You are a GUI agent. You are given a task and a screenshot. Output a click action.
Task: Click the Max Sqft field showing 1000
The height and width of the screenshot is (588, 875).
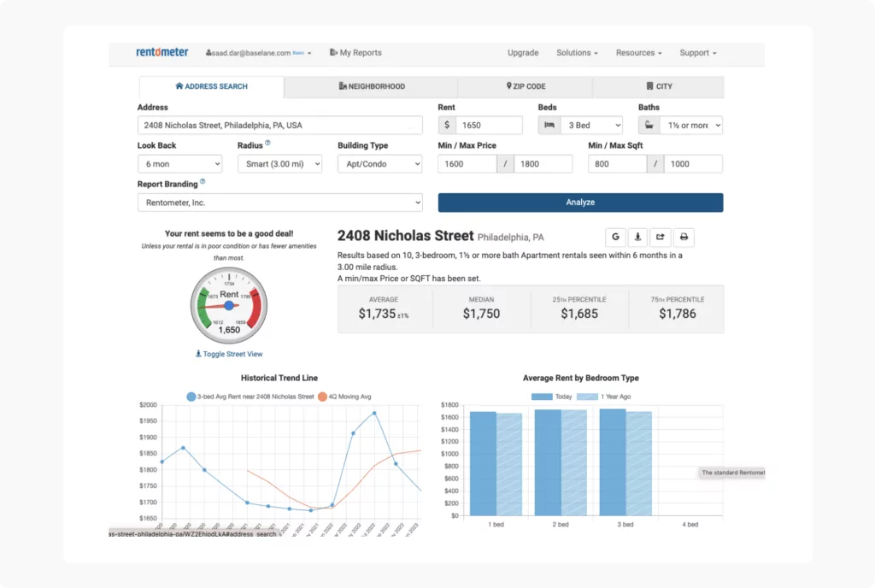[x=693, y=164]
